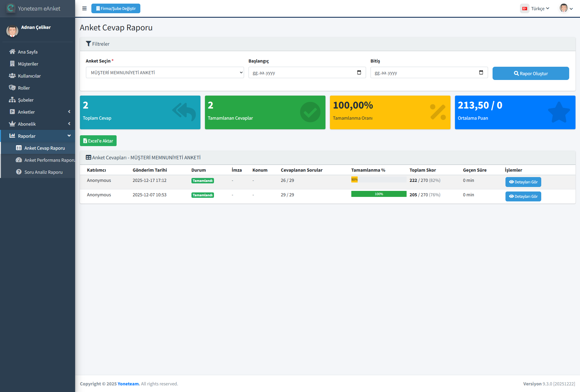The width and height of the screenshot is (580, 392).
Task: Click the Kullanıcılar users icon
Action: pyautogui.click(x=12, y=76)
